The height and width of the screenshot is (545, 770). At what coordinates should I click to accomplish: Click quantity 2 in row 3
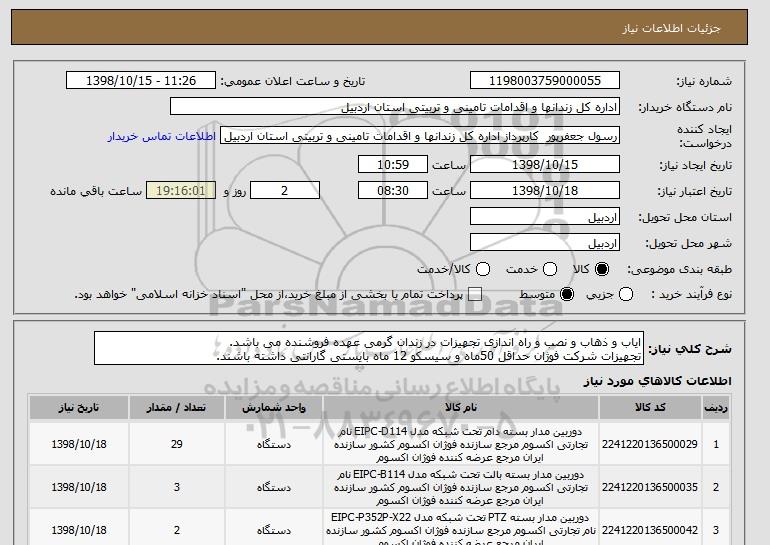tap(177, 530)
